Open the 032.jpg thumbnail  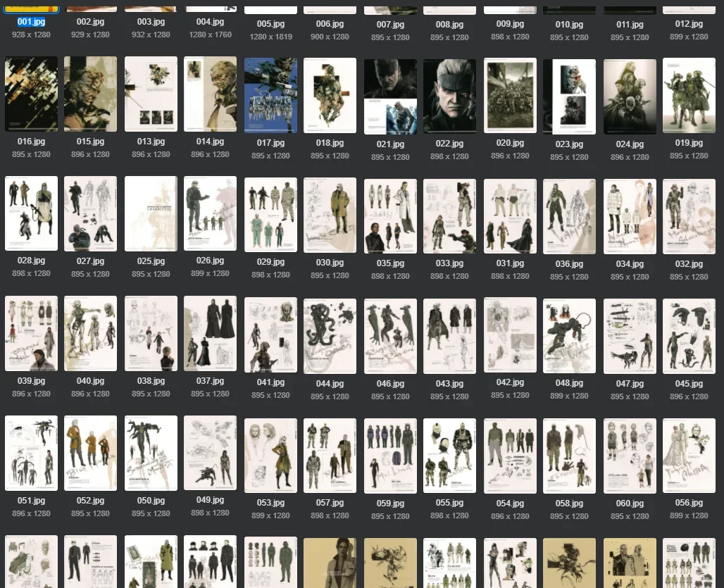pyautogui.click(x=689, y=216)
